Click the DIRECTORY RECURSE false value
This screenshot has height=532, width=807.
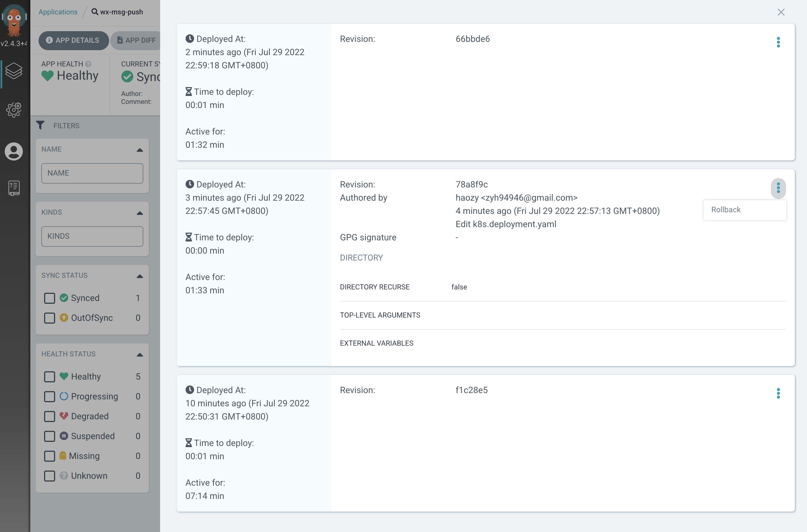(459, 287)
